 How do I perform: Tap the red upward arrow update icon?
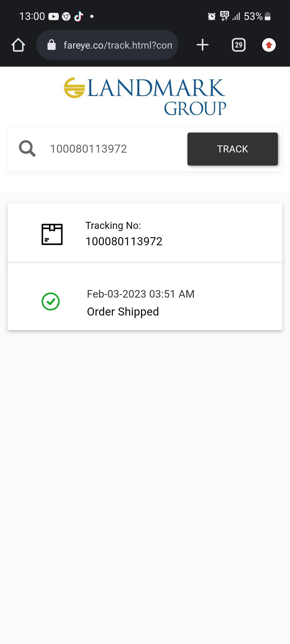pyautogui.click(x=269, y=45)
